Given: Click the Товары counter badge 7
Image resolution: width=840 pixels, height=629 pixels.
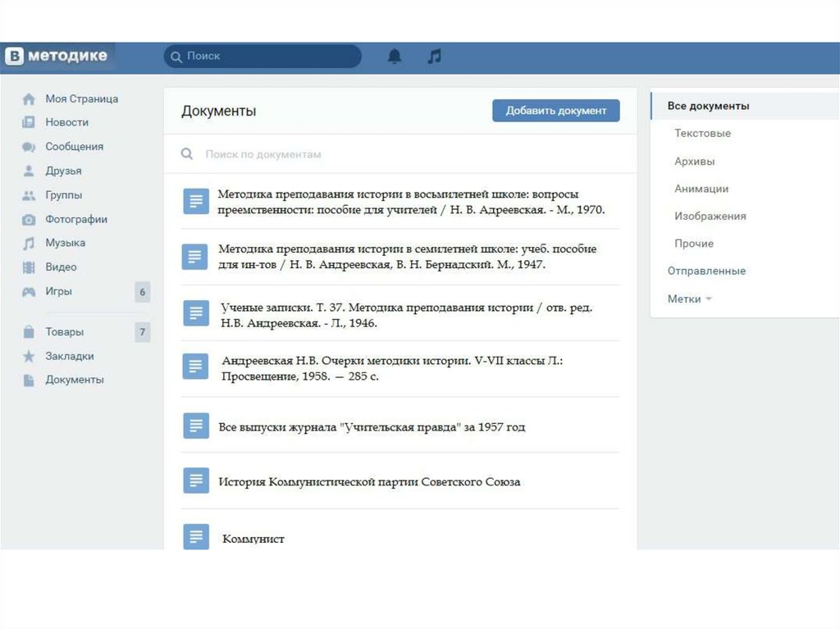Looking at the screenshot, I should pos(143,332).
